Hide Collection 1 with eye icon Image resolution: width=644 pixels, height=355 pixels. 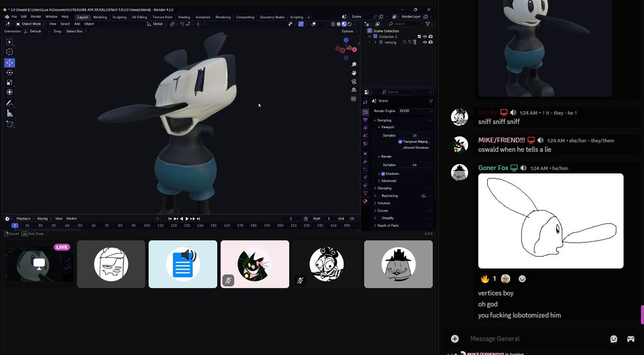click(425, 37)
